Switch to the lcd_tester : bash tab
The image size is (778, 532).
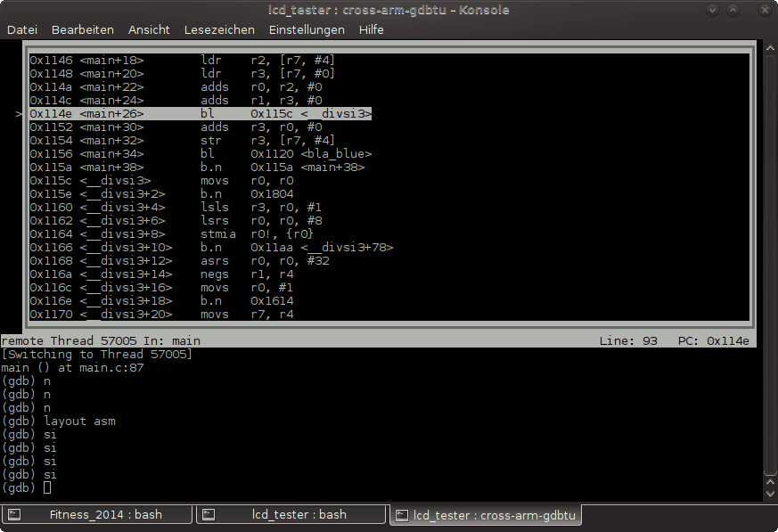[x=291, y=515]
